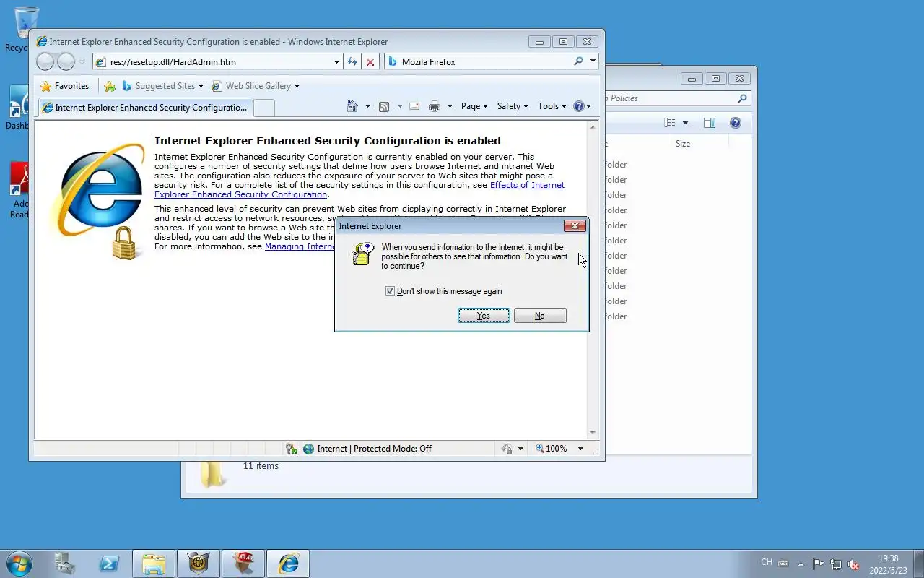Open the Tools menu
This screenshot has height=578, width=924.
[x=553, y=106]
